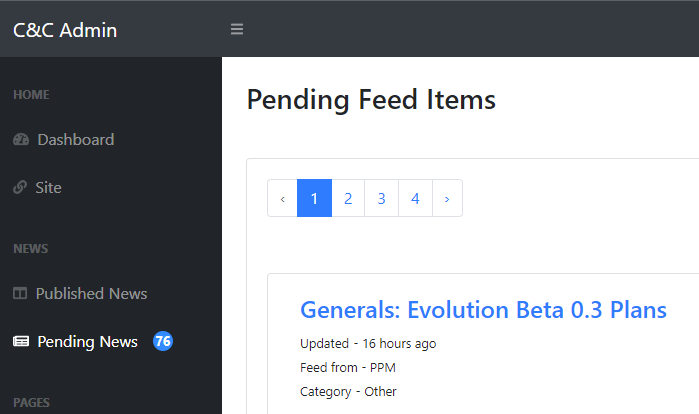Click the Site link chain icon

tap(20, 187)
